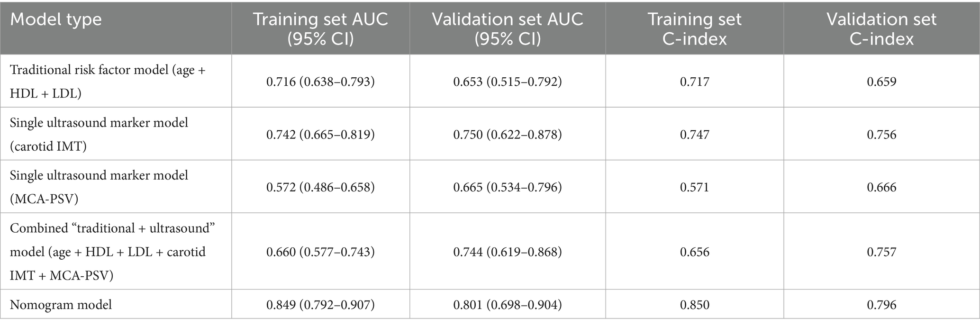Select the 0.744 (0.619–0.868) cell
The width and height of the screenshot is (980, 327).
point(508,252)
